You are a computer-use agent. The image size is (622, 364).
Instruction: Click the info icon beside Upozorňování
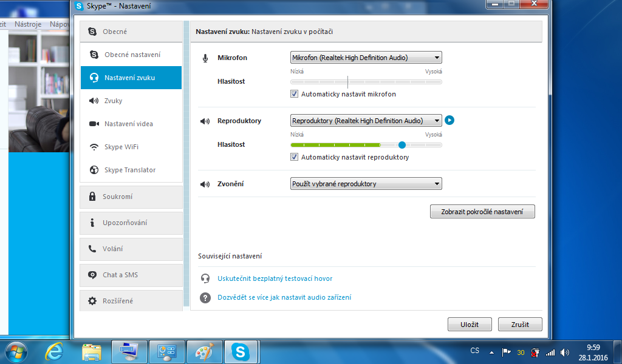click(x=92, y=223)
